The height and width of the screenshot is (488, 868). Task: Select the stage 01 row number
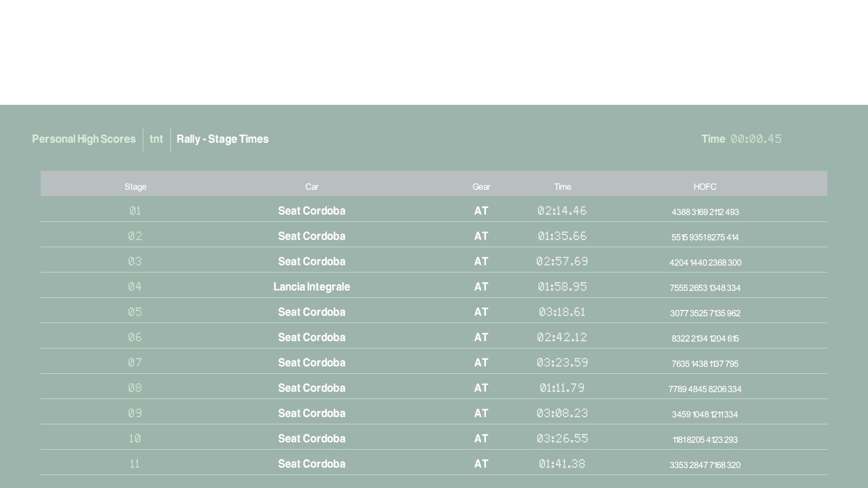point(135,211)
